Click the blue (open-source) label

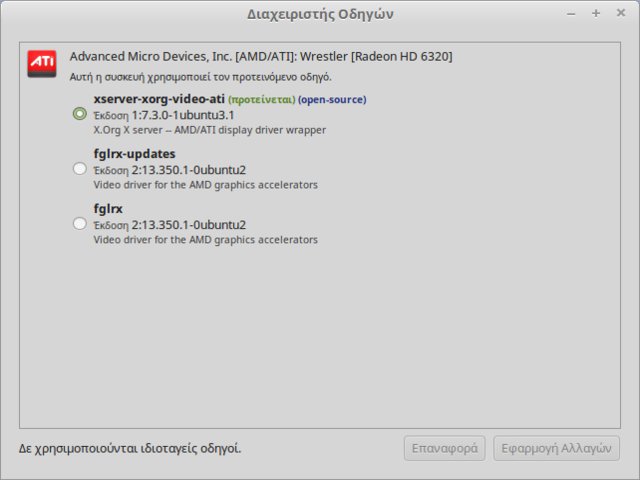tap(332, 100)
